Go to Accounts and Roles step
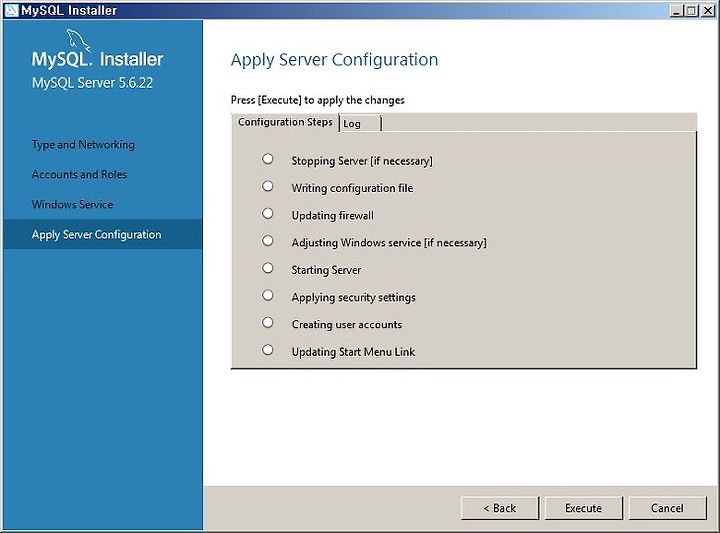The width and height of the screenshot is (720, 533). click(x=79, y=174)
